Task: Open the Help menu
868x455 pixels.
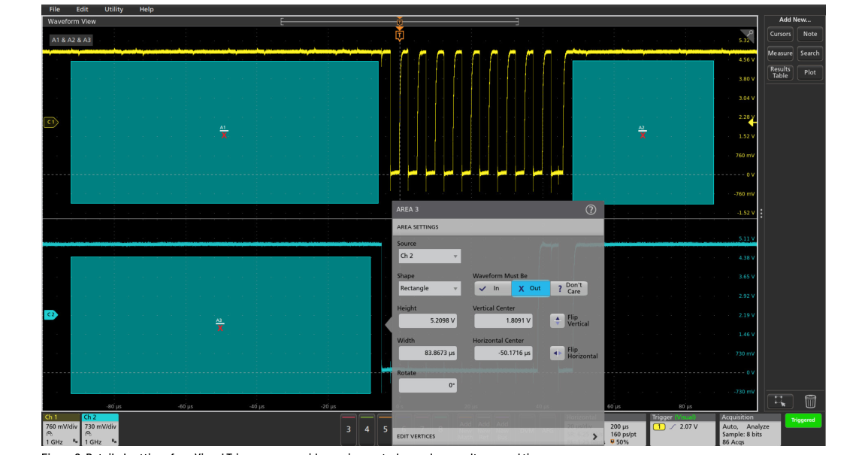Action: [147, 10]
